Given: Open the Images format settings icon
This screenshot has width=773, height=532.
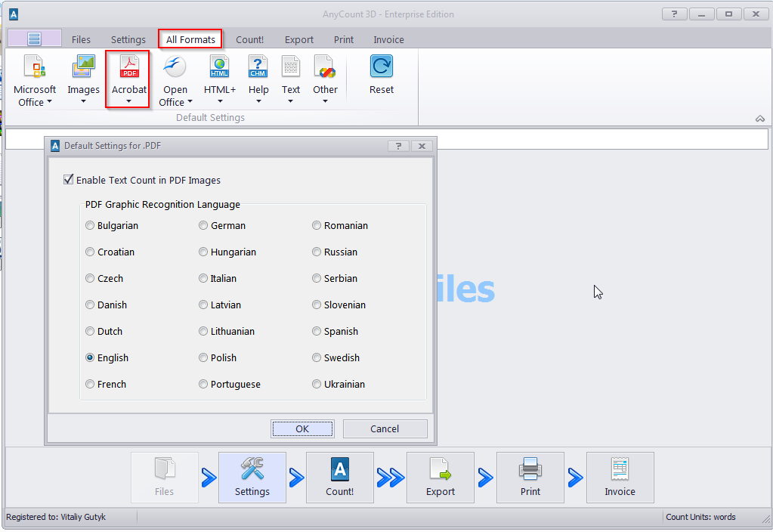Looking at the screenshot, I should tap(83, 67).
